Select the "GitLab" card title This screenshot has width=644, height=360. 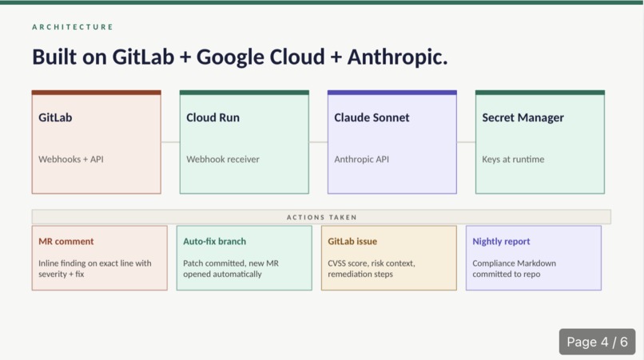tap(55, 117)
